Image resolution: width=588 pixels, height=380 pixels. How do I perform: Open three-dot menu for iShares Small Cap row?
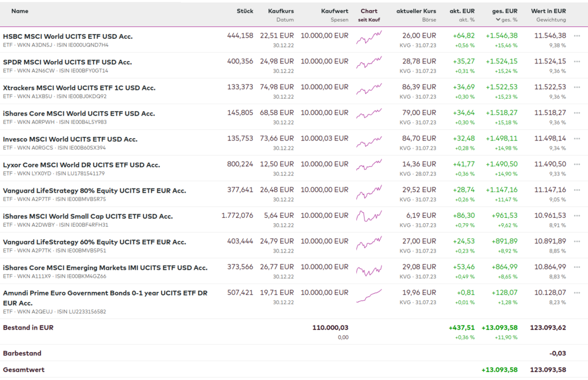click(x=577, y=216)
